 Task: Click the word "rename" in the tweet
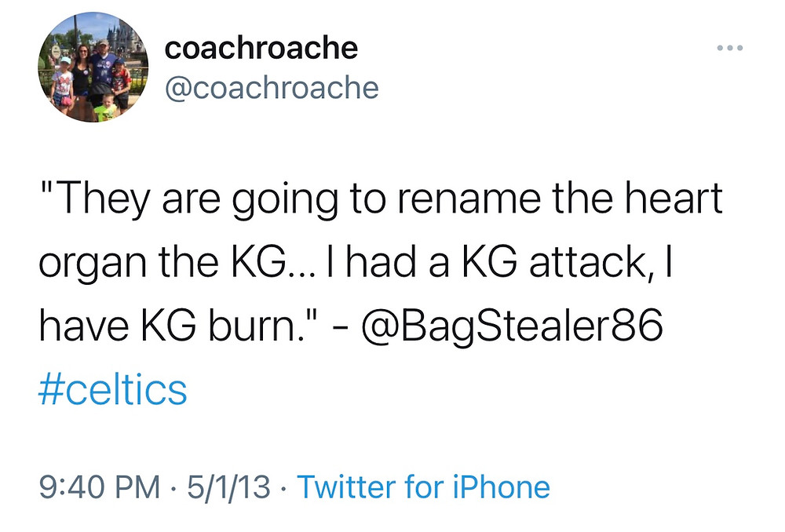(470, 199)
